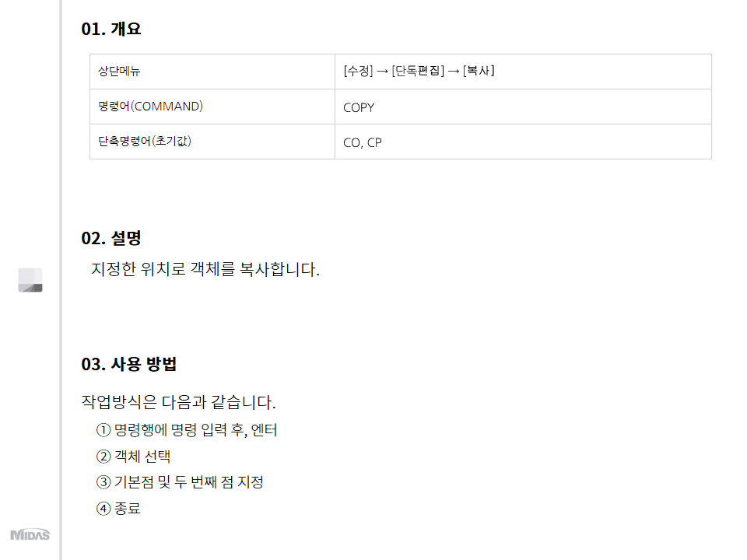Click the circled number ① marker
Image resolution: width=747 pixels, height=560 pixels.
(x=103, y=430)
